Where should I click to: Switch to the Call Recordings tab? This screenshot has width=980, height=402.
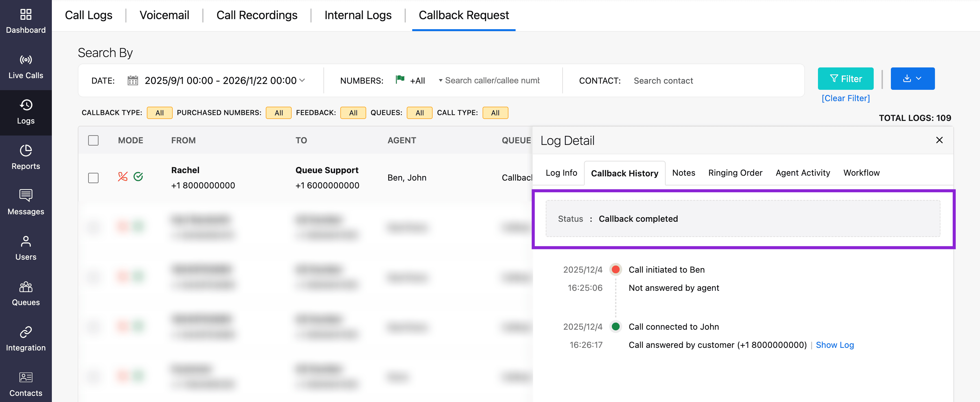(x=256, y=15)
